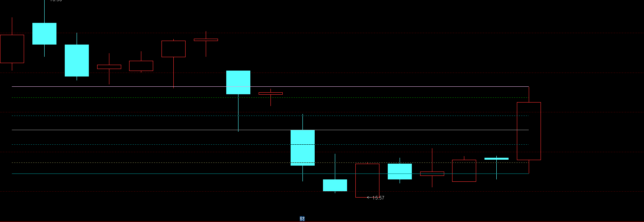Click the 财 financial event marker

302,219
